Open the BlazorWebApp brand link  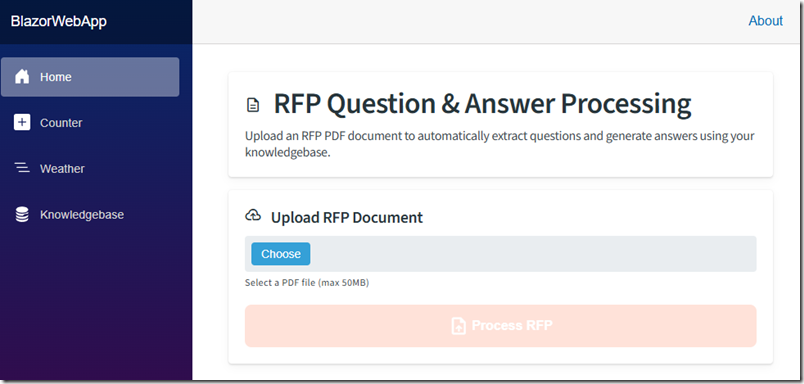(58, 22)
